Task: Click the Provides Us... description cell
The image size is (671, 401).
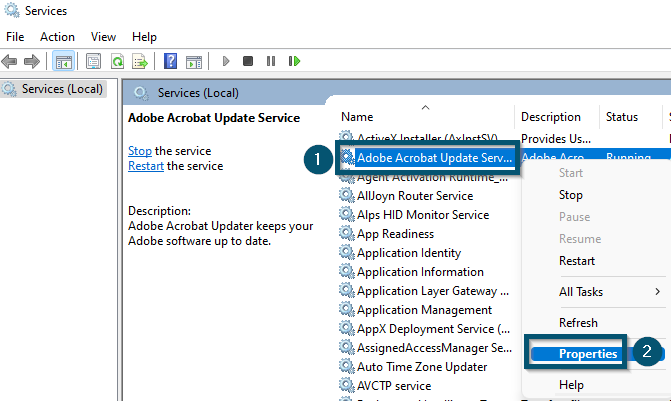Action: point(555,139)
